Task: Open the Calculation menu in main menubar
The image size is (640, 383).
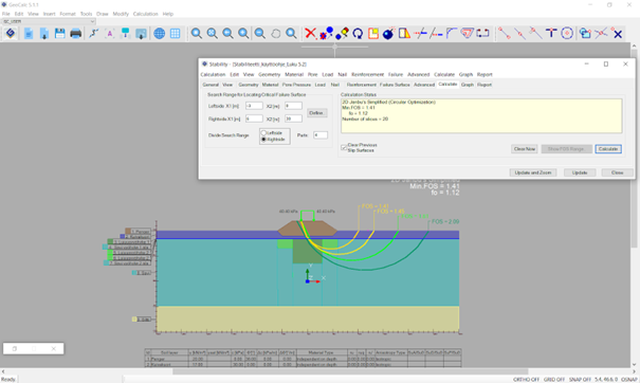Action: [x=145, y=14]
